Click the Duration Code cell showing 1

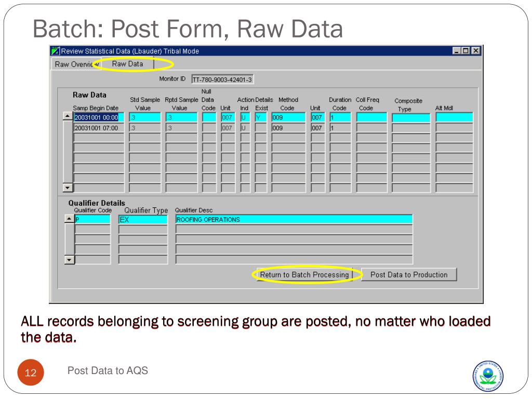click(x=340, y=117)
